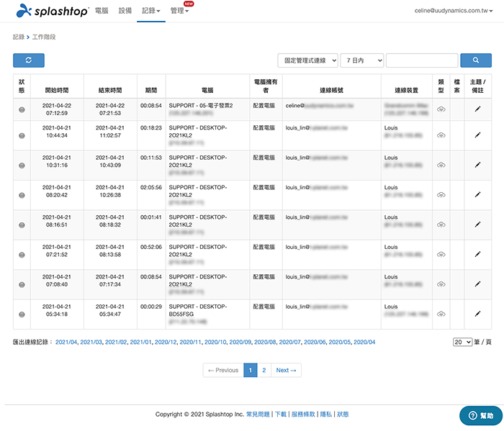Open the 記錄 menu in navbar
Viewport: 504px width, 431px height.
click(x=150, y=11)
